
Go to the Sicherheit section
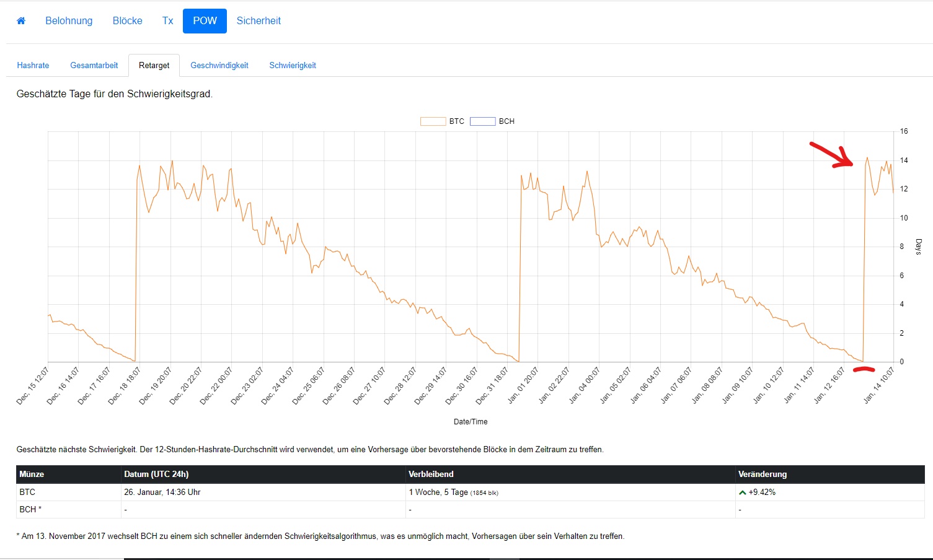[259, 21]
